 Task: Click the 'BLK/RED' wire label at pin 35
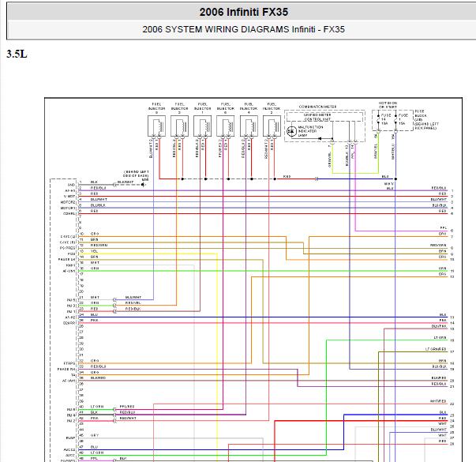(98, 377)
